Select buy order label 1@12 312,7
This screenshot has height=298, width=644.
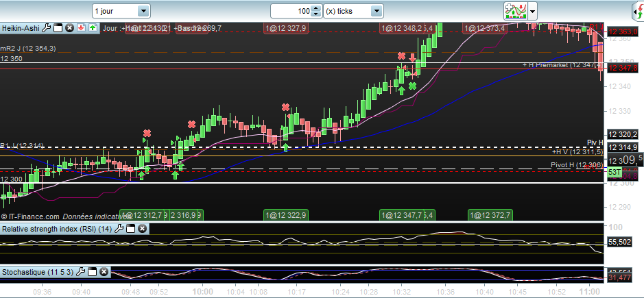click(142, 215)
